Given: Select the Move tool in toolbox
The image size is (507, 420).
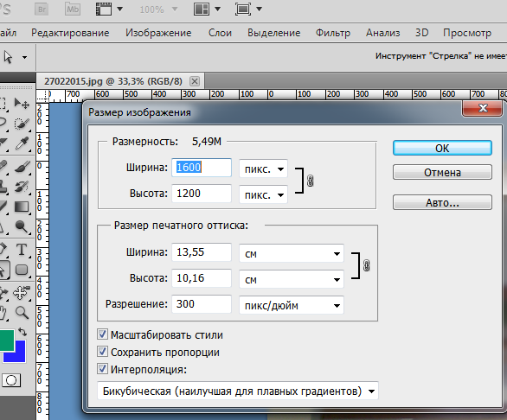Looking at the screenshot, I should [x=22, y=104].
